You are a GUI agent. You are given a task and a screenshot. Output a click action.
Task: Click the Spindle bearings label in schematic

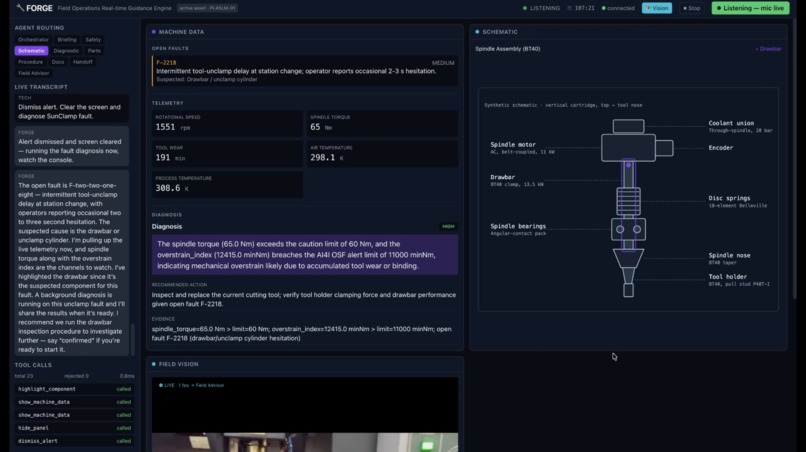[518, 226]
